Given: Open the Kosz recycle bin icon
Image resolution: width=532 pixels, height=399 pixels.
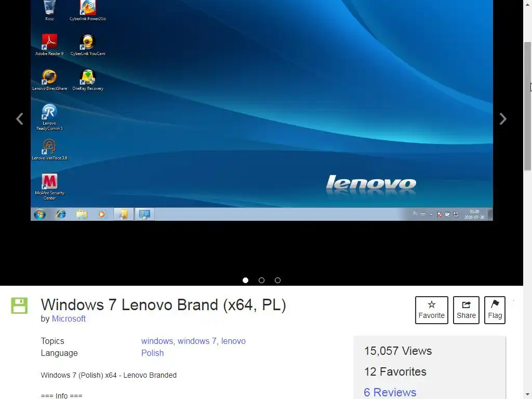Looking at the screenshot, I should [49, 10].
